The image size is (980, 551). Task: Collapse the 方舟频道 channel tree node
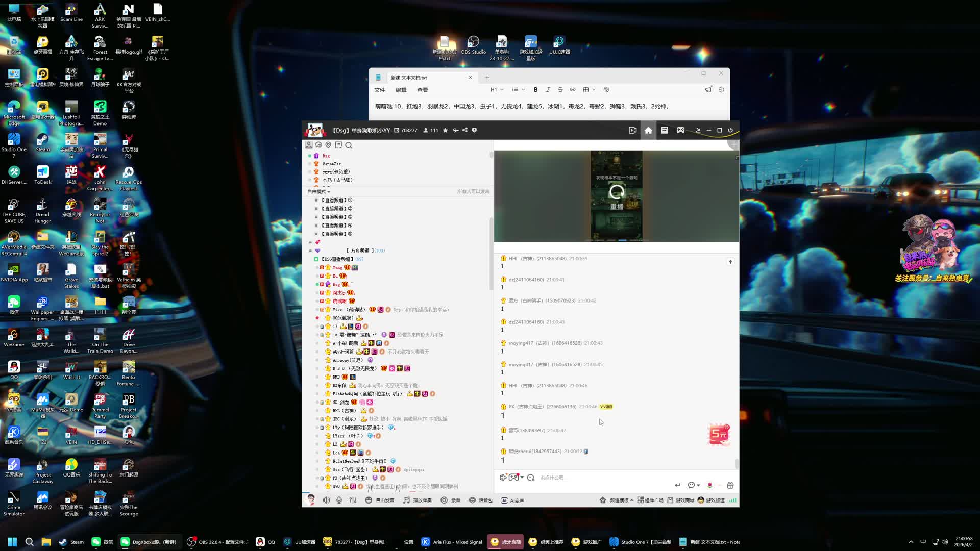point(310,251)
